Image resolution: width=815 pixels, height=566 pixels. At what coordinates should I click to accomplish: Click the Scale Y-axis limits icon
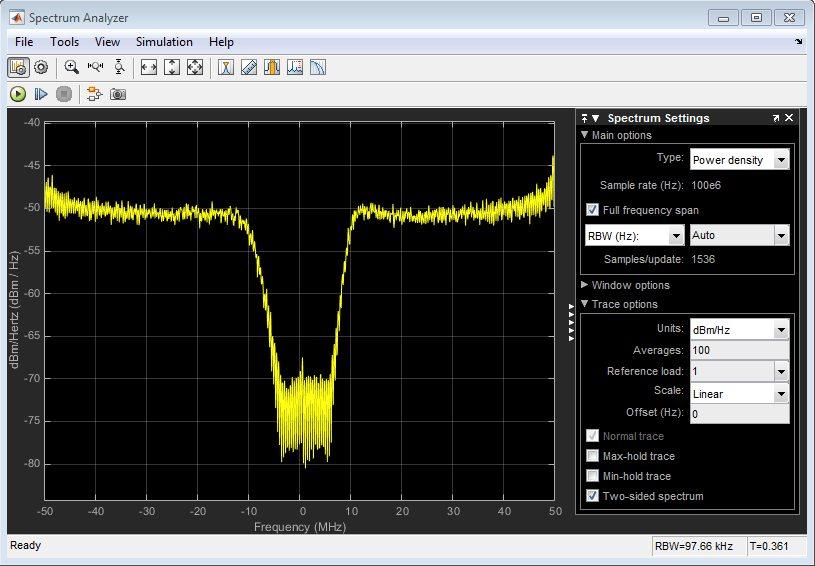pos(172,68)
